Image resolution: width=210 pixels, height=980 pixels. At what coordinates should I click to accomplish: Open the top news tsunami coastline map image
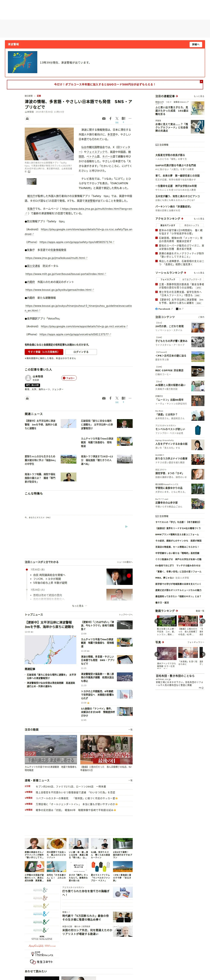(x=50, y=649)
